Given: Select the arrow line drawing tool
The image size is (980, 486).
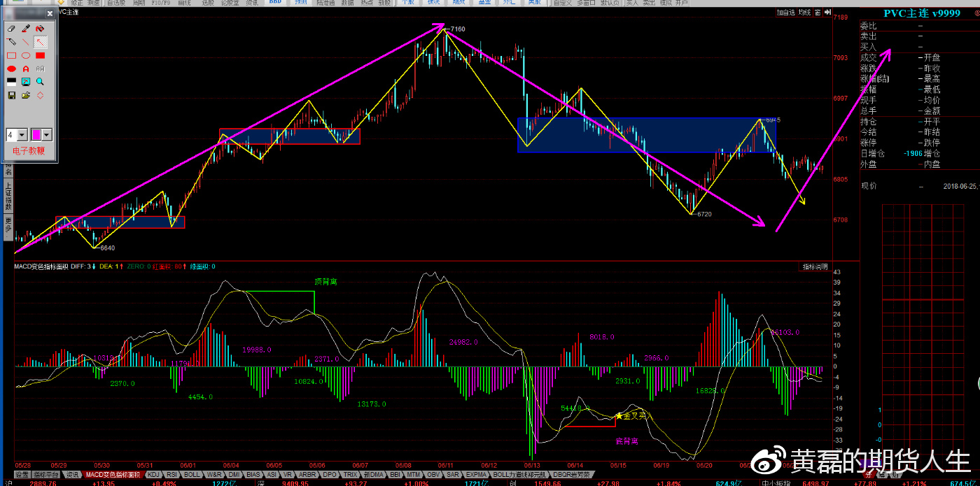Looking at the screenshot, I should click(x=40, y=42).
